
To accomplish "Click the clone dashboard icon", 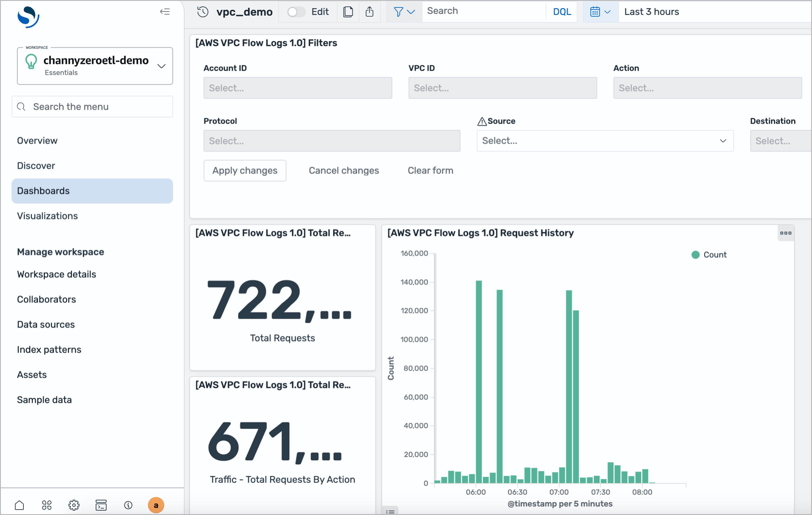I will pos(348,12).
